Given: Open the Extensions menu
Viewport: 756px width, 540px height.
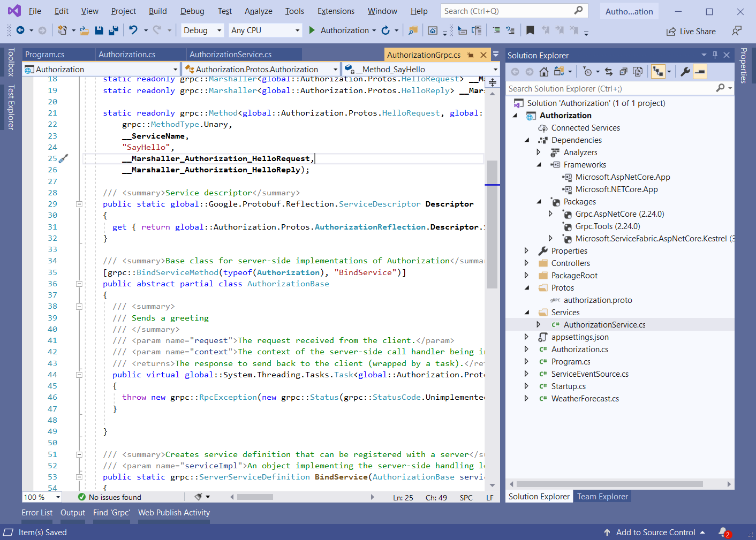Looking at the screenshot, I should point(336,11).
